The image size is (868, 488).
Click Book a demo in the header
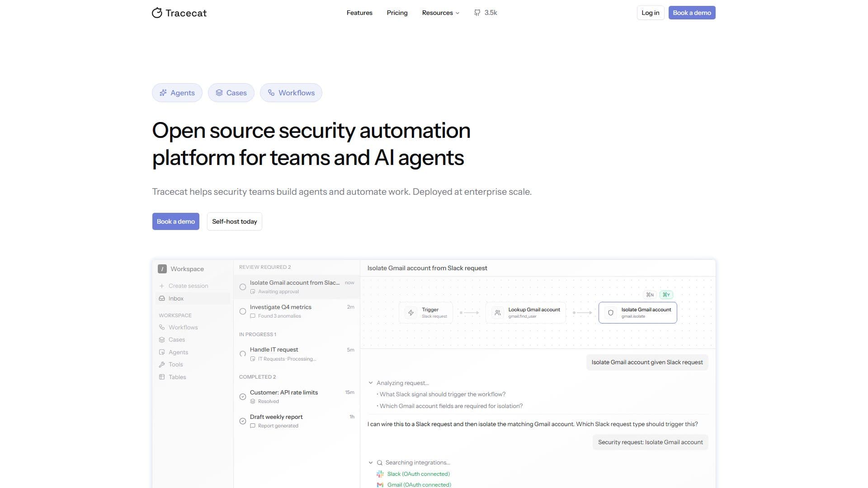tap(692, 13)
